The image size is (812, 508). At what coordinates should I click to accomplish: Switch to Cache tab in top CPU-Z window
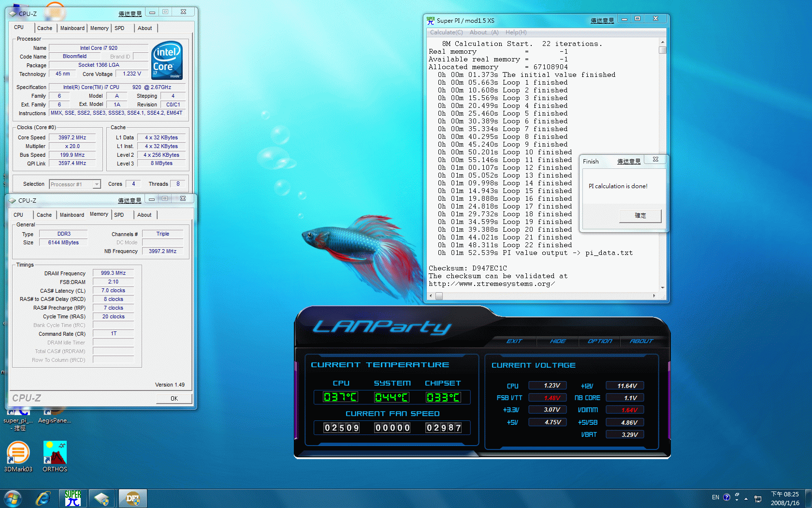tap(44, 28)
